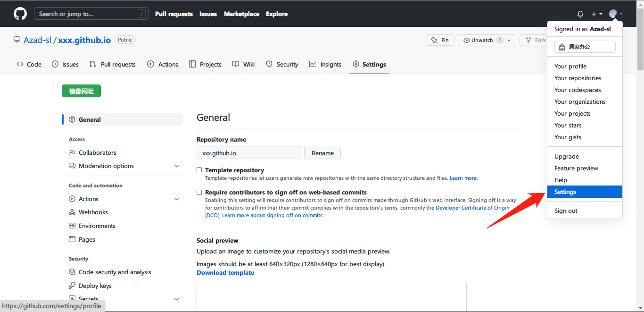
Task: Switch to the repository Pull requests tab
Action: click(112, 64)
